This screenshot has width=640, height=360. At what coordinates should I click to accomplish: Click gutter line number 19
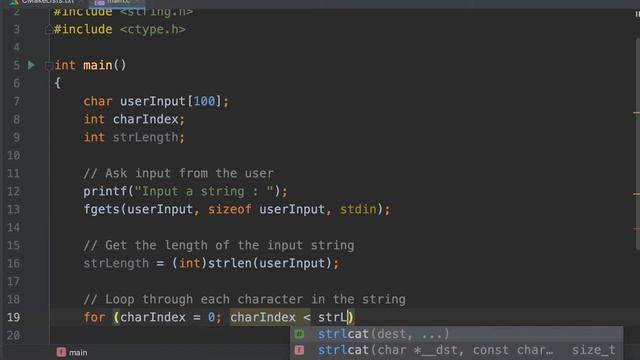point(13,317)
